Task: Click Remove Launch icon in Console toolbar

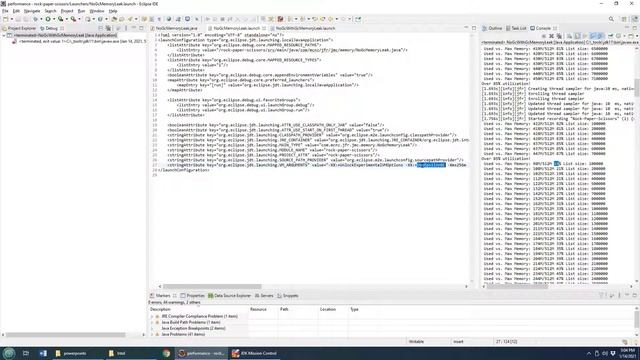Action: (x=551, y=36)
